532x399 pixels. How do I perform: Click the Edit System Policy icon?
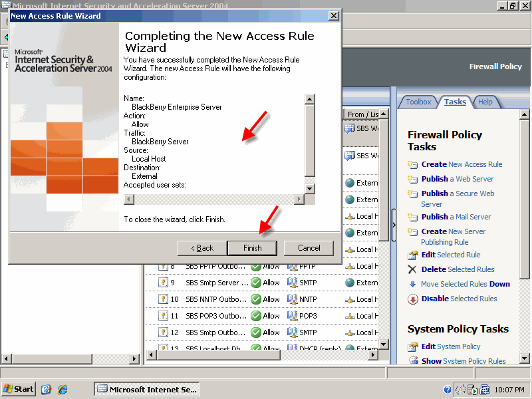pyautogui.click(x=412, y=346)
